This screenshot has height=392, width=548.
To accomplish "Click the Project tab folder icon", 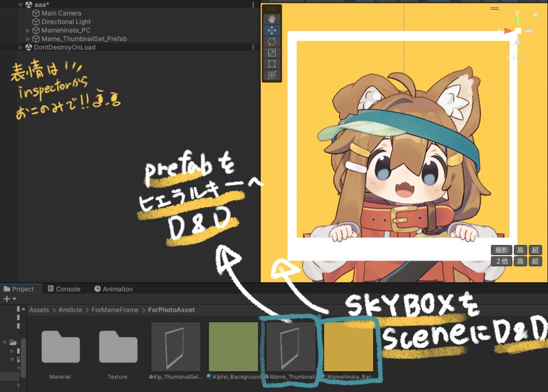I will coord(6,289).
